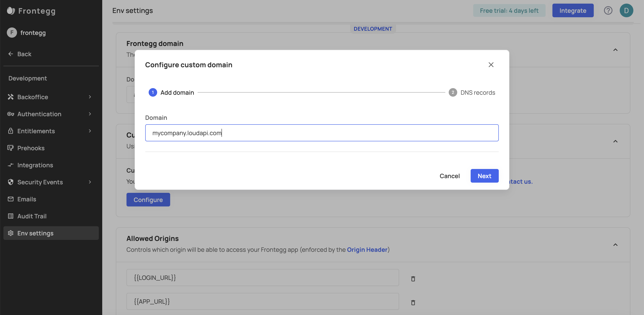Close the Configure custom domain dialog

[491, 65]
